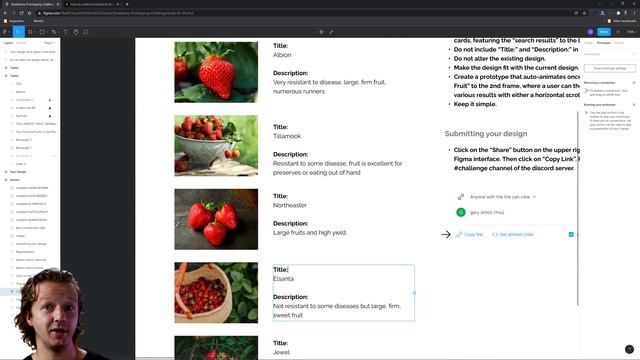Switch to the Inspect tab

pos(619,43)
